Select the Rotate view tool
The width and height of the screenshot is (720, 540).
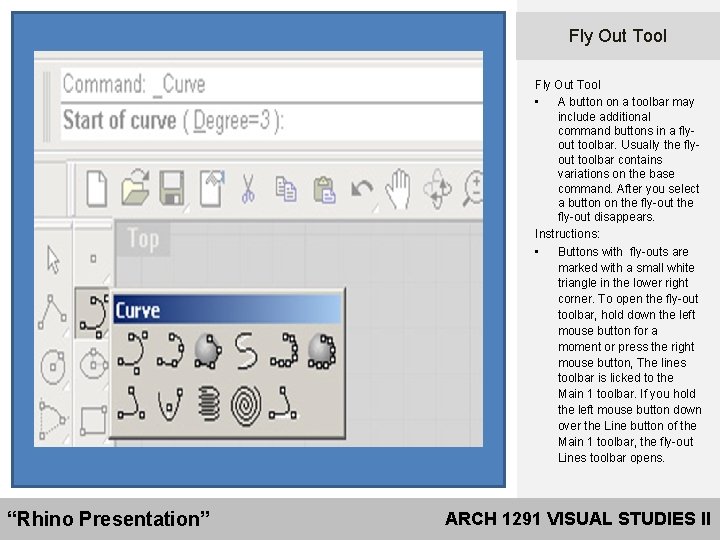pyautogui.click(x=437, y=189)
